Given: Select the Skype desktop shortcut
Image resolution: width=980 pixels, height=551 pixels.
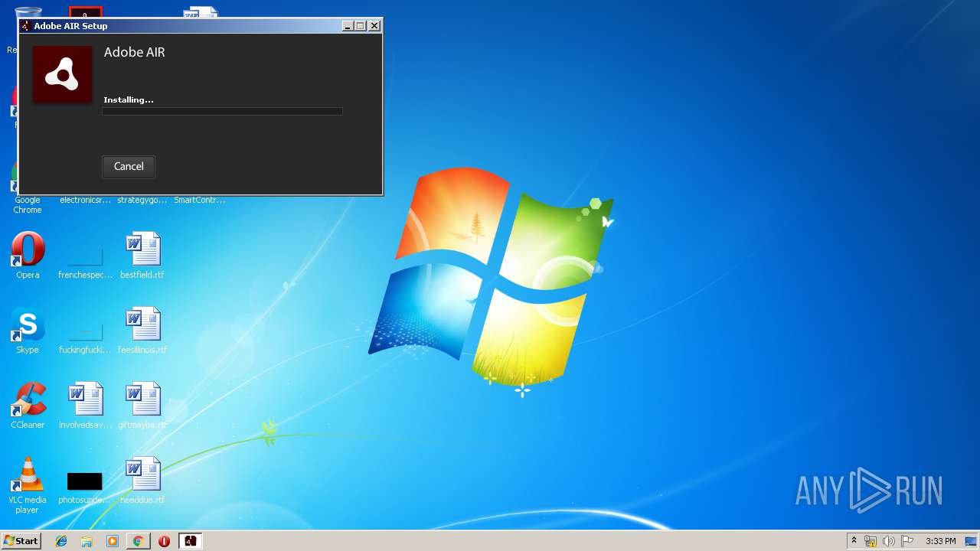Looking at the screenshot, I should coord(28,331).
